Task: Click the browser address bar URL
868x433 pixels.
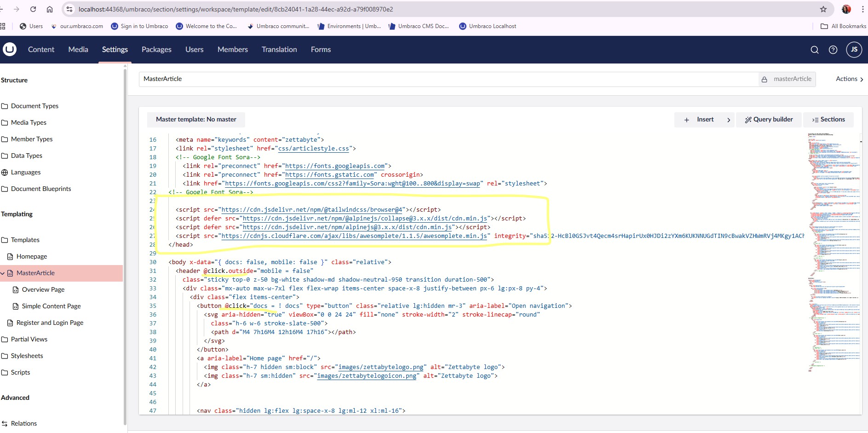Action: [236, 9]
